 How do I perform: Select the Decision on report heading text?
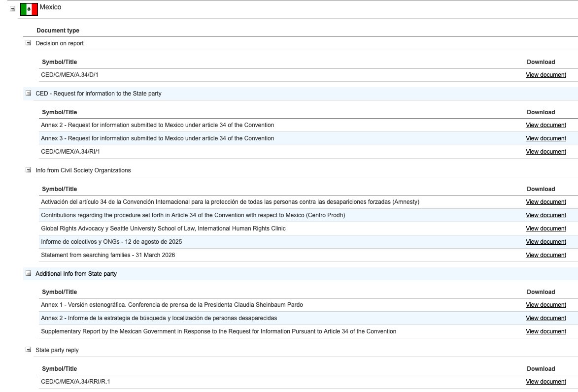[59, 43]
